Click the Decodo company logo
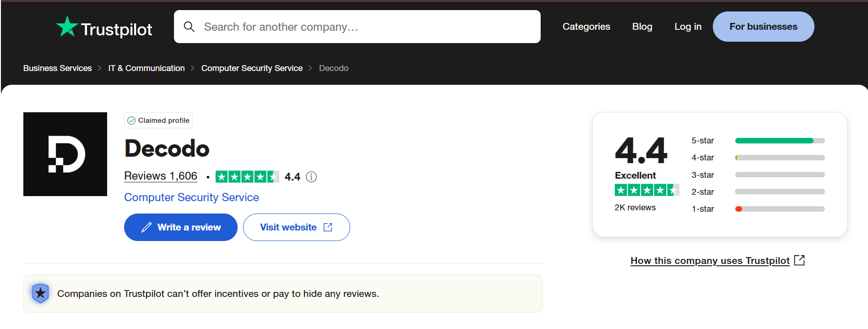Screen dimensions: 868x329 (x=65, y=154)
